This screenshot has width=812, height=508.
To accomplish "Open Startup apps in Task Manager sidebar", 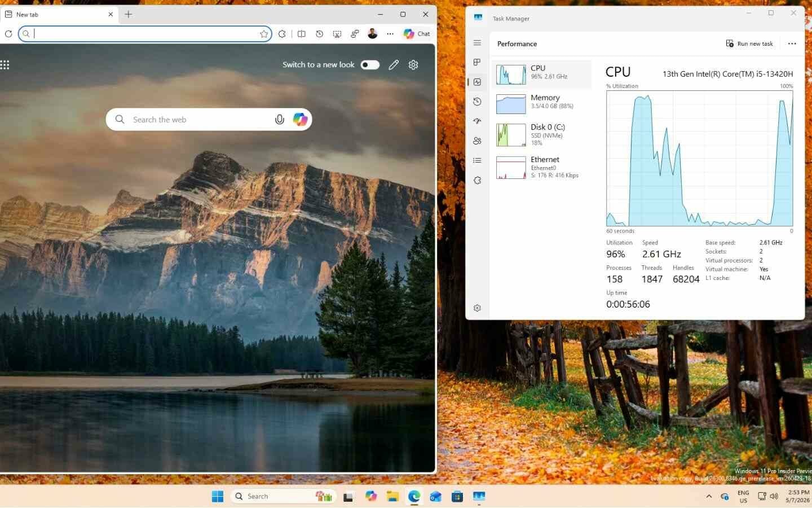I will 477,121.
